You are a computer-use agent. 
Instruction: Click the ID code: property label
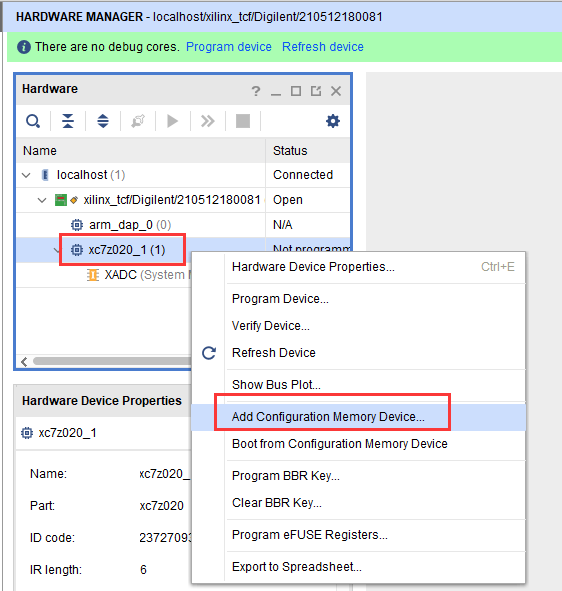(x=52, y=537)
